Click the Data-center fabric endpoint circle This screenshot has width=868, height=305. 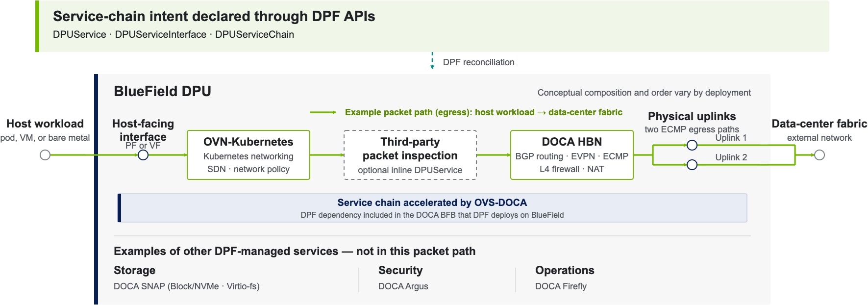point(819,155)
